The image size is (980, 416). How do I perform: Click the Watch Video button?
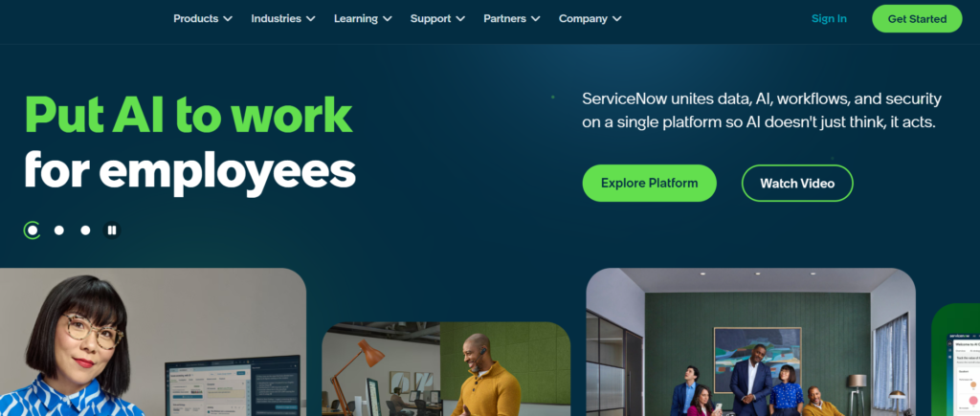point(797,183)
